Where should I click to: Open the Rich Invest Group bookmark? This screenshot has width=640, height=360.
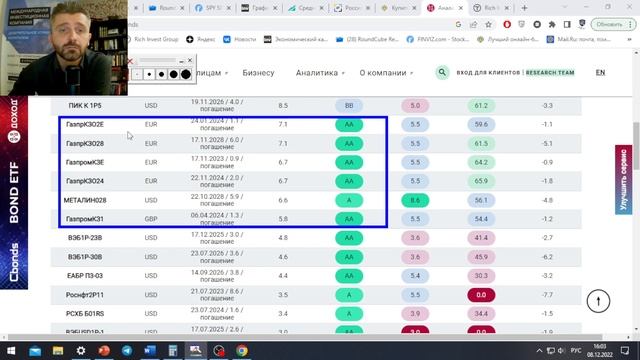tap(153, 39)
